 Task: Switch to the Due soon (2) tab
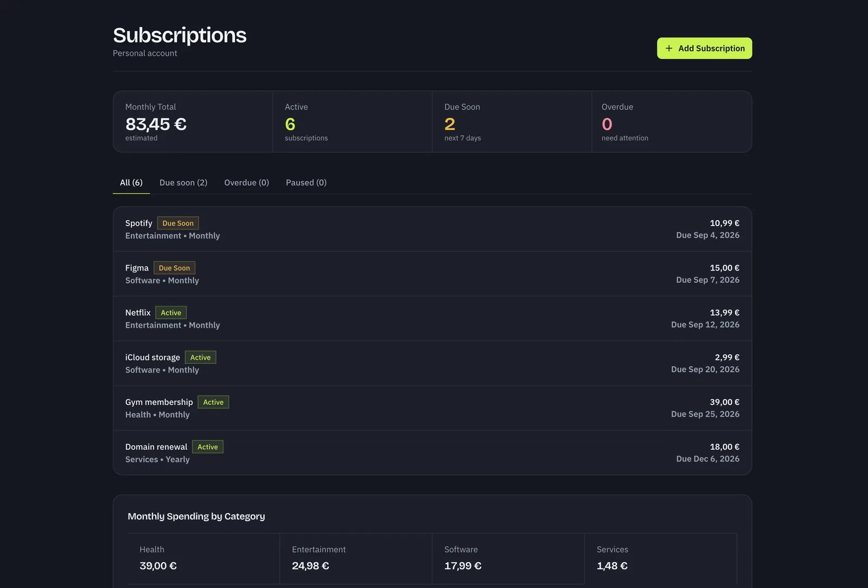click(x=183, y=183)
